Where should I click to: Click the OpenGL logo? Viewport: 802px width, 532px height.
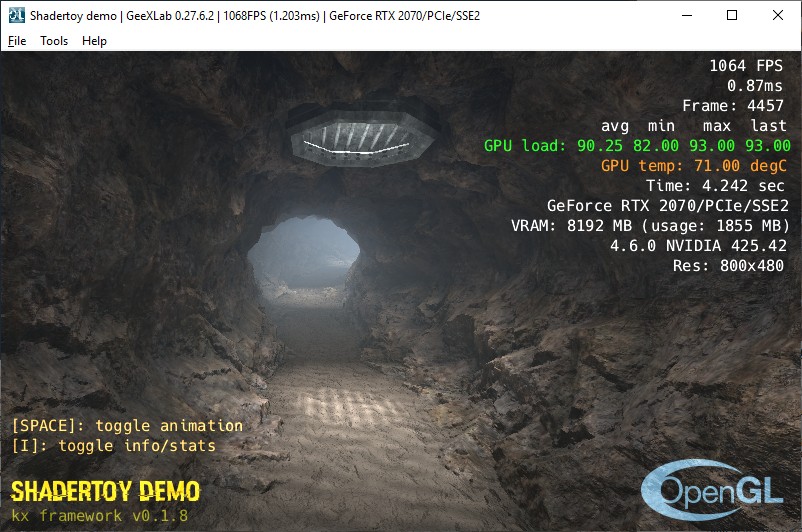pos(711,490)
